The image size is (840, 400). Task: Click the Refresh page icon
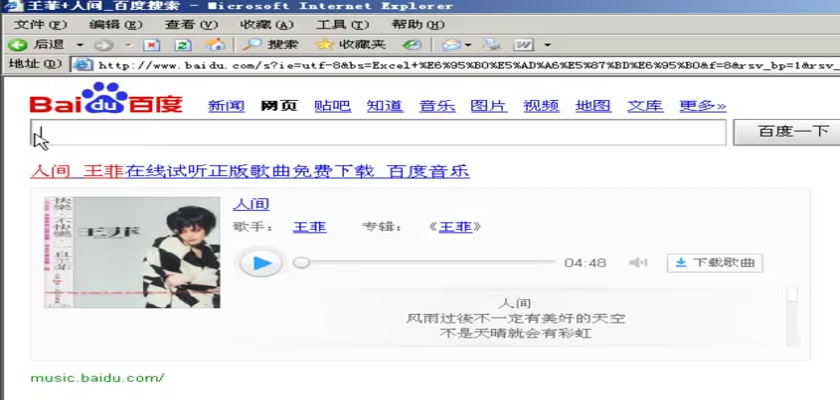(x=184, y=45)
